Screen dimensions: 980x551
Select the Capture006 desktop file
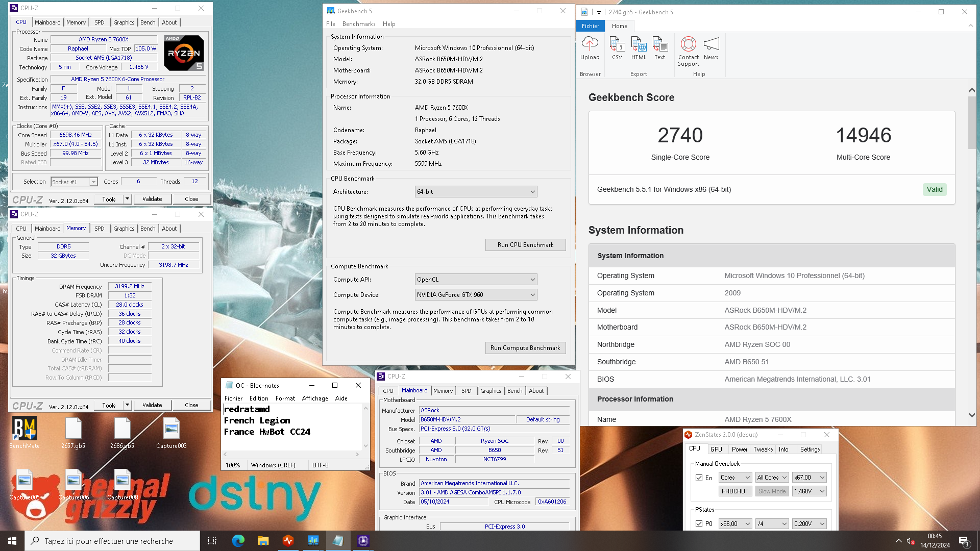(73, 485)
